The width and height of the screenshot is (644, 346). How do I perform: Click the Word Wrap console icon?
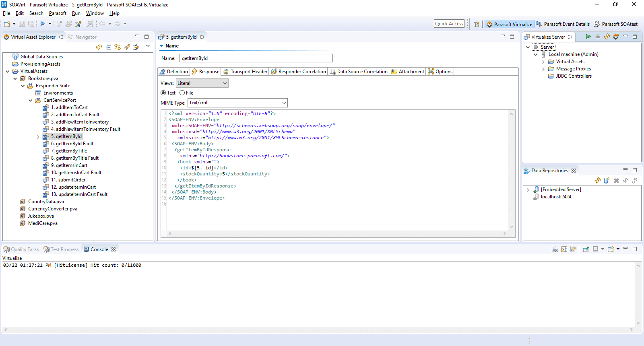(574, 249)
